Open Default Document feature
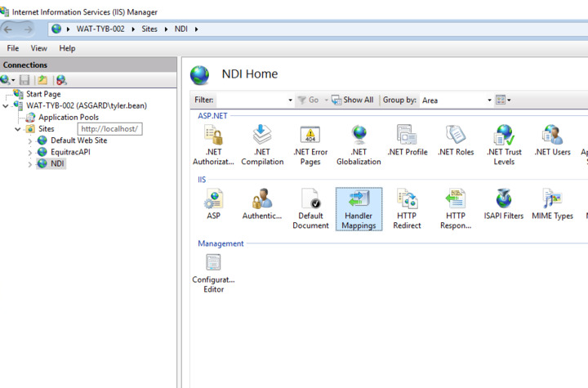Screen dimensions: 588x388 click(x=310, y=209)
